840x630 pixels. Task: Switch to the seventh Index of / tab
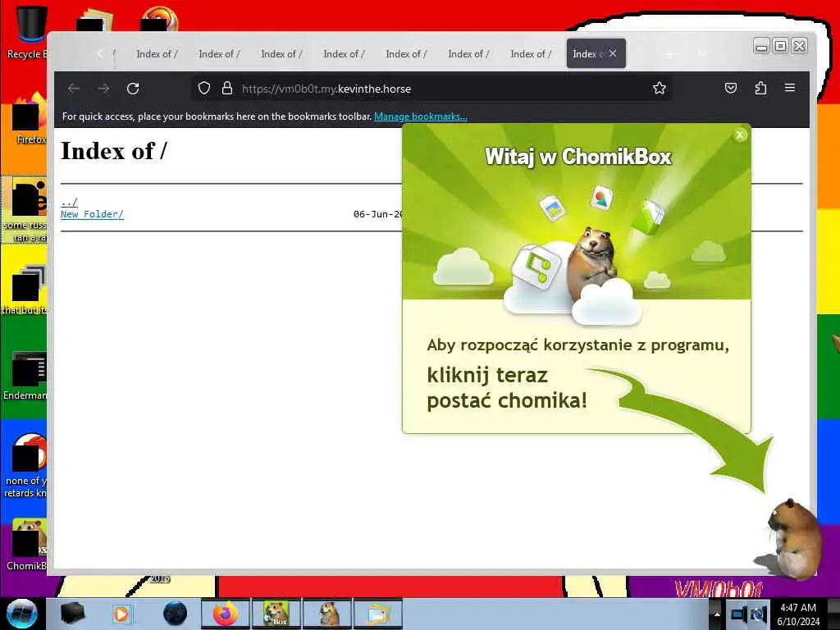point(531,53)
